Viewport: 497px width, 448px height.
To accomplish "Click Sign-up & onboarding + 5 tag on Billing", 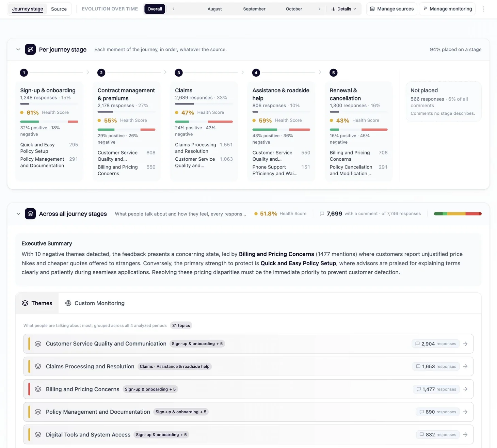I will pos(150,389).
